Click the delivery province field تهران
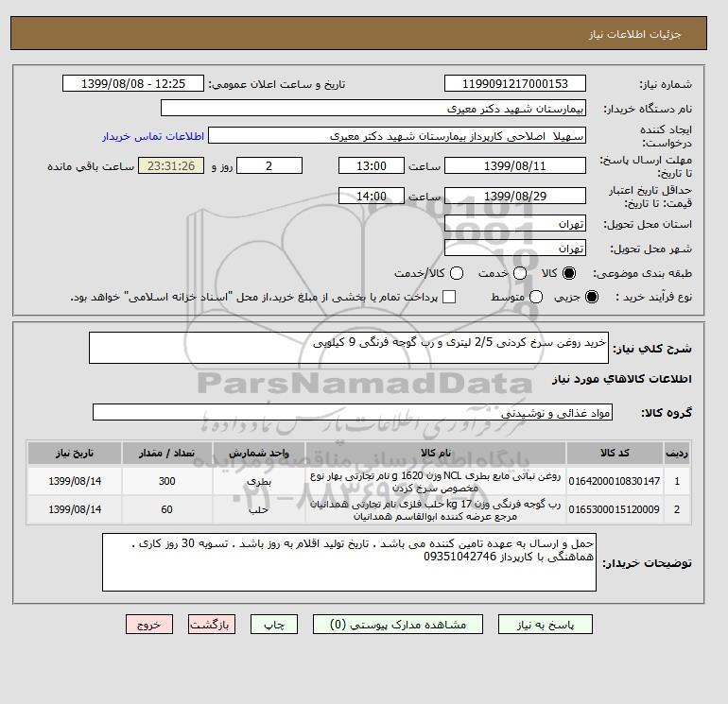Image resolution: width=728 pixels, height=704 pixels. point(515,224)
